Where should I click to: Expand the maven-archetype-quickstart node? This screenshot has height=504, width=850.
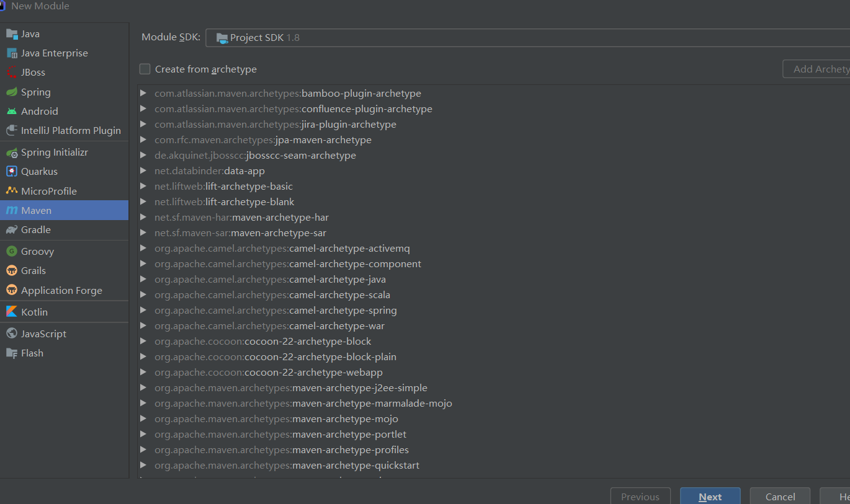143,465
